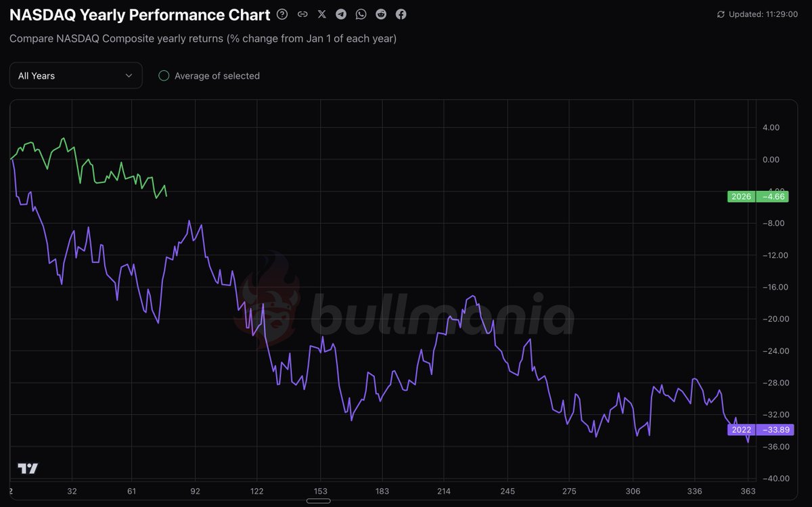Screen dimensions: 812x507
Task: Click day 275 on x-axis
Action: pos(569,491)
